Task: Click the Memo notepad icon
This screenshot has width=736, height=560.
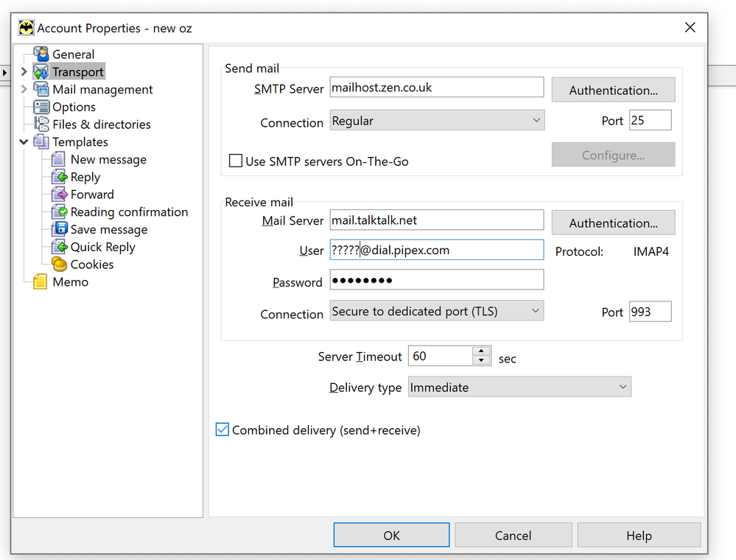Action: point(41,282)
